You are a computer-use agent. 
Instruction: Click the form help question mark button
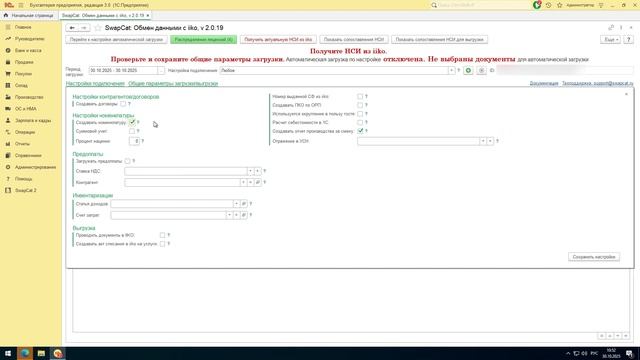pyautogui.click(x=629, y=40)
